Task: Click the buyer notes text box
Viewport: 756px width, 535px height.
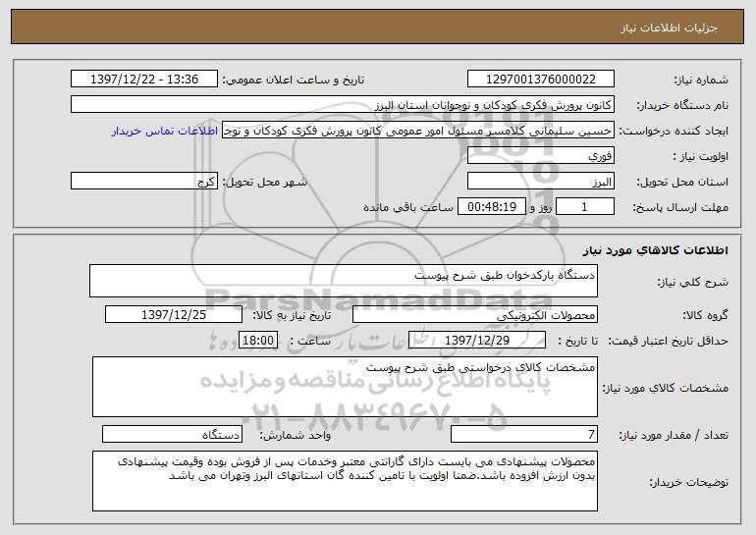Action: pyautogui.click(x=345, y=481)
